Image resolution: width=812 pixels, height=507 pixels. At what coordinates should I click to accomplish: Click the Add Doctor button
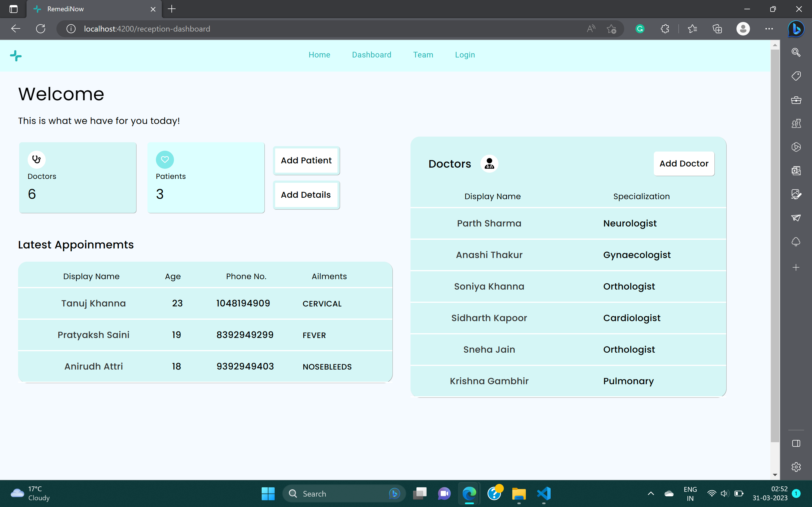click(x=684, y=164)
